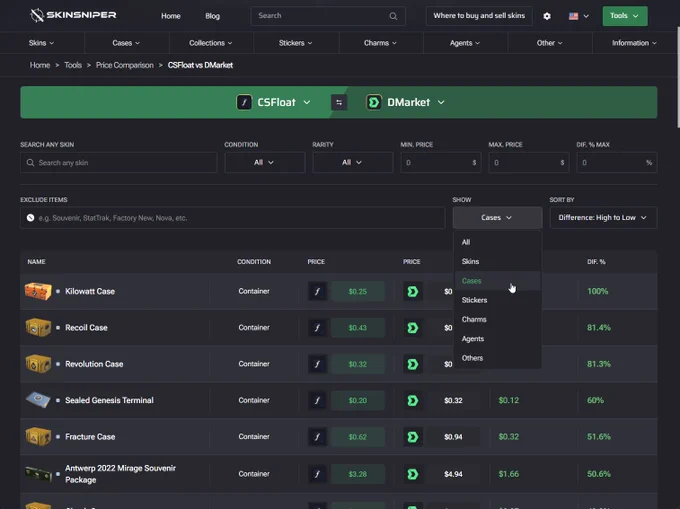680x509 pixels.
Task: Click the SkinSniper logo
Action: pyautogui.click(x=73, y=16)
